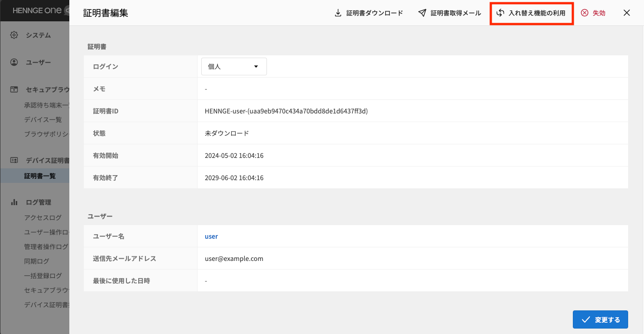Click the 有効開始 row label
Image resolution: width=644 pixels, height=334 pixels.
[x=106, y=156]
